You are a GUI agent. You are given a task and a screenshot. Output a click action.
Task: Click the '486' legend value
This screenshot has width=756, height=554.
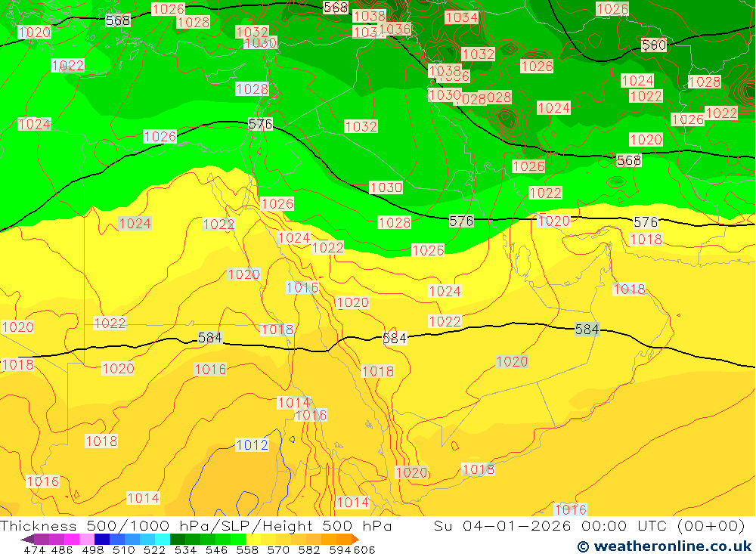pos(62,549)
